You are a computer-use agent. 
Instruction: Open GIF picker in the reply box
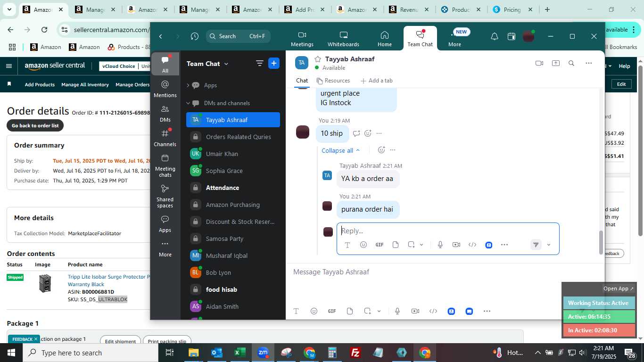380,245
